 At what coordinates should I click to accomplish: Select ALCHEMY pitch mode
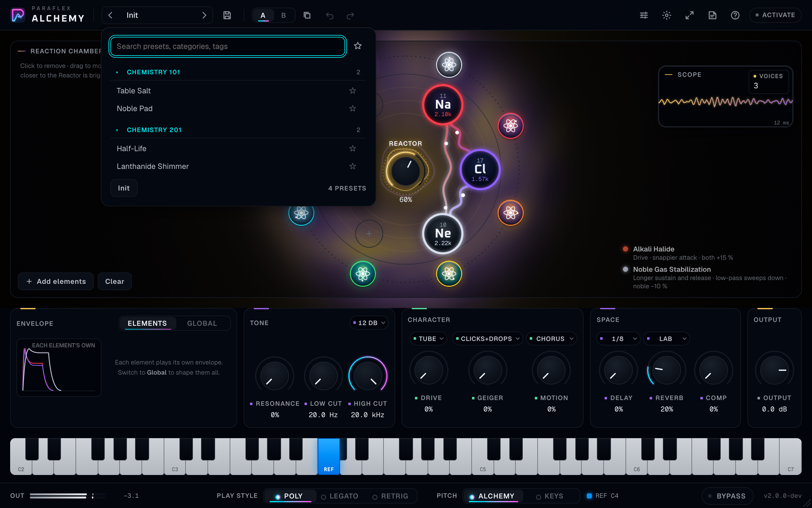coord(493,496)
